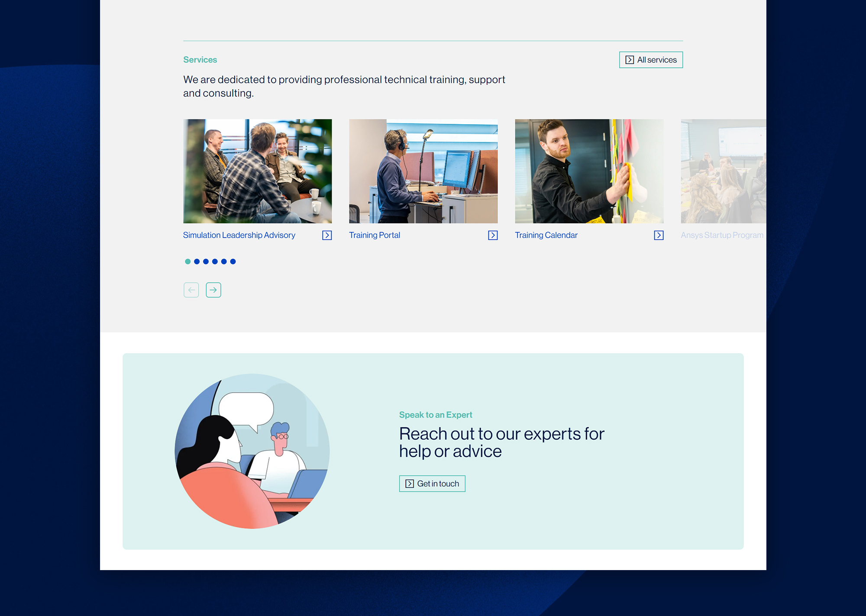Click the Training Calendar thumbnail image
The width and height of the screenshot is (866, 616).
tap(589, 171)
